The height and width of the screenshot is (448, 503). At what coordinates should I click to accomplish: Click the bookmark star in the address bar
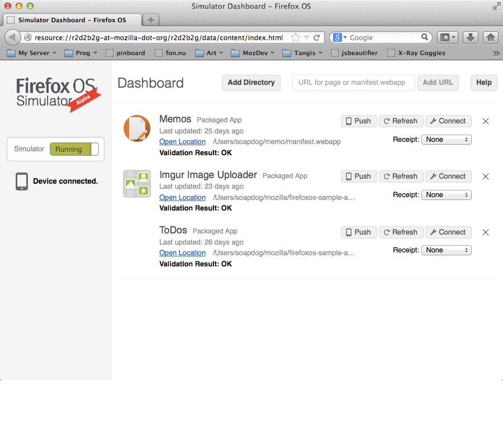click(295, 37)
